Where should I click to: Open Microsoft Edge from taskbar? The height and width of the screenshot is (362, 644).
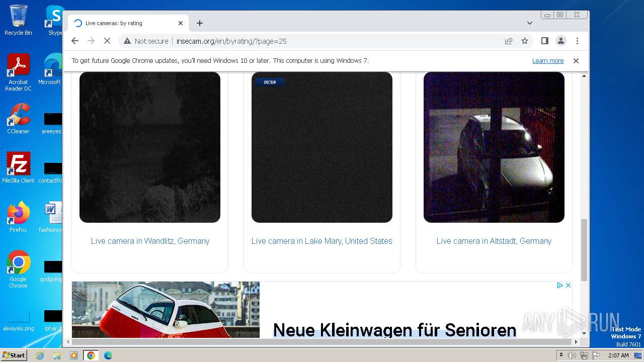pyautogui.click(x=108, y=355)
